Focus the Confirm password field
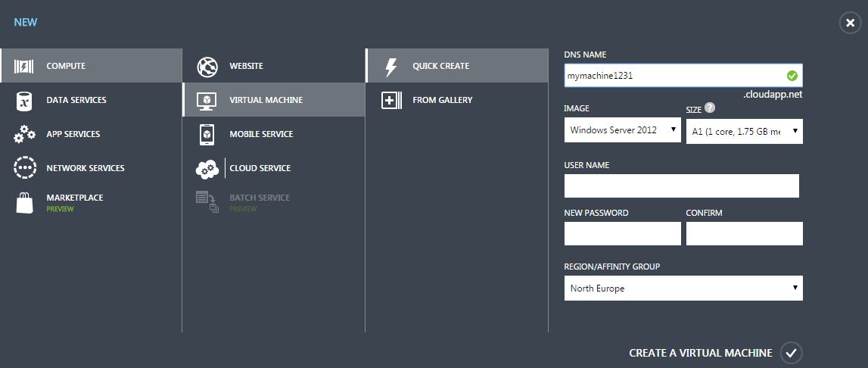 point(745,233)
